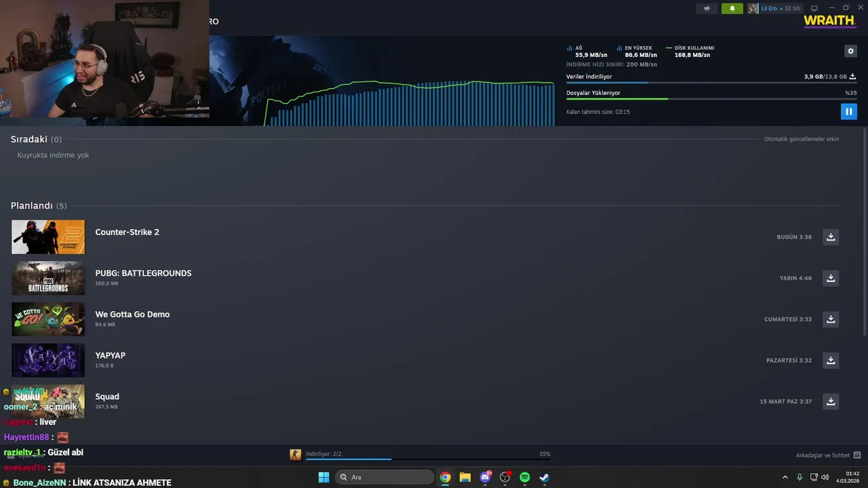Switch to Big Picture mode icon
Image resolution: width=868 pixels, height=488 pixels.
[814, 8]
